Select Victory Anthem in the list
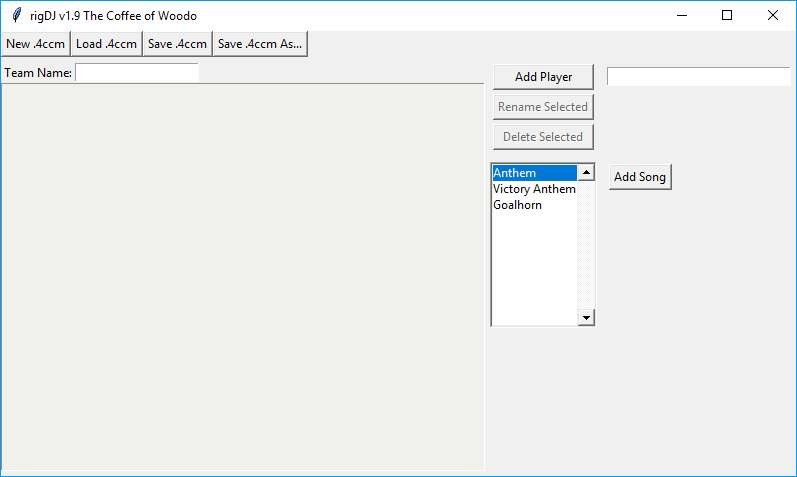This screenshot has width=797, height=477. coord(535,189)
